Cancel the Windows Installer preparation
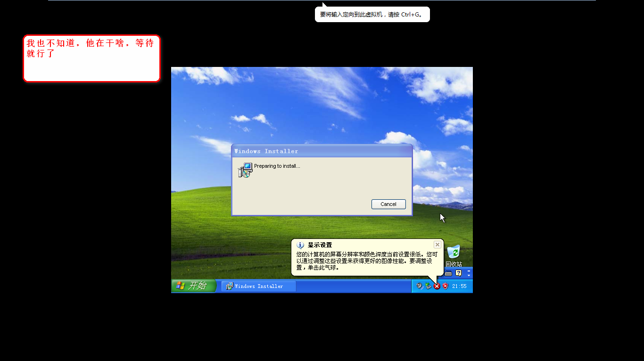The width and height of the screenshot is (644, 361). [x=388, y=204]
